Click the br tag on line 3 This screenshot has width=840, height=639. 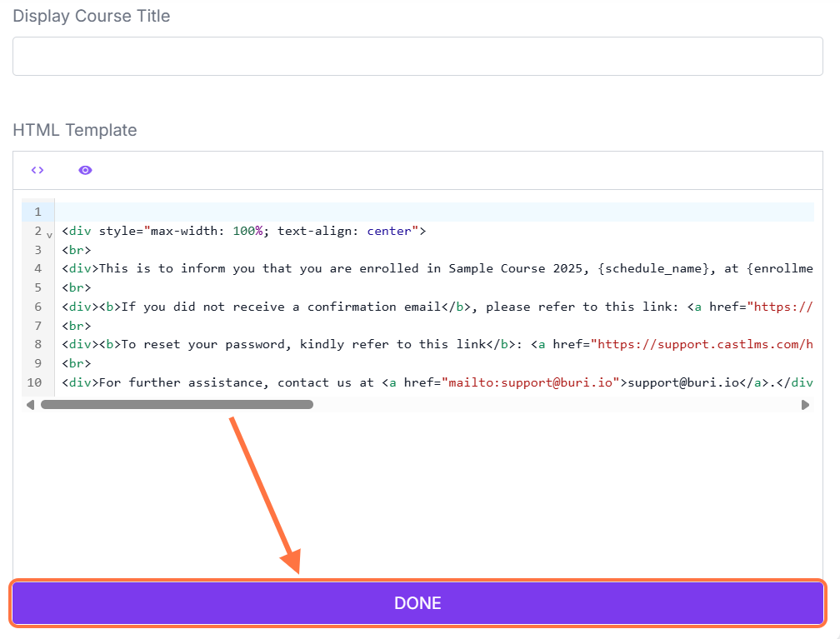click(x=76, y=250)
